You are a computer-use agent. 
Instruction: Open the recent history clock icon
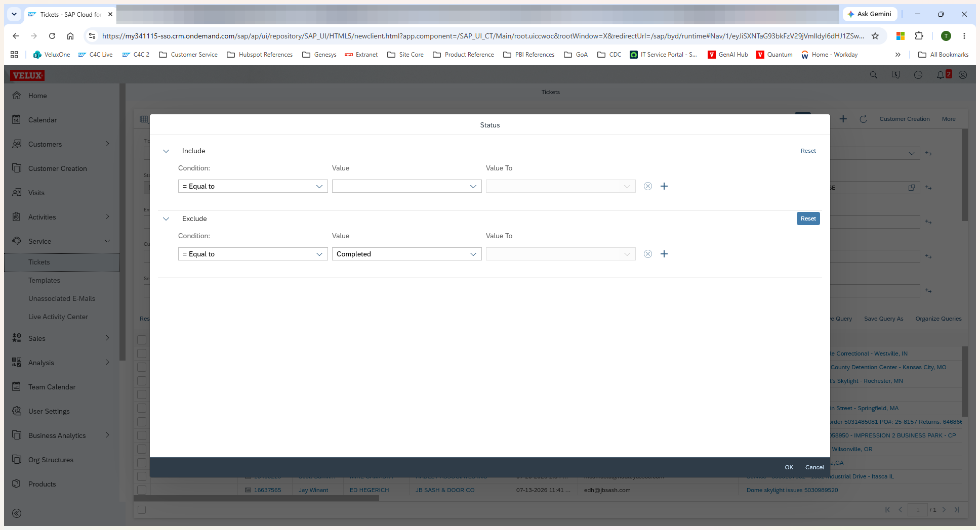coord(918,75)
